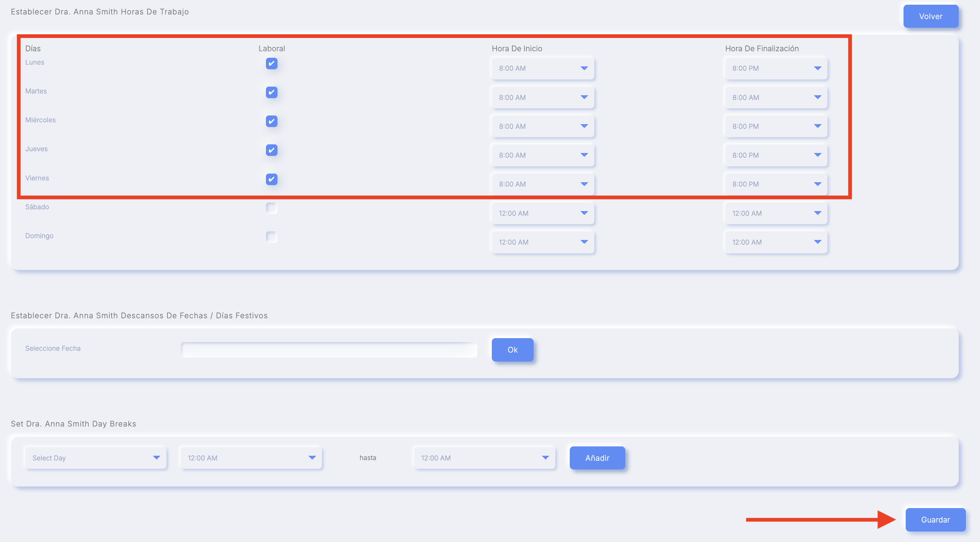Viewport: 980px width, 542px height.
Task: Confirm holiday date with Ok button
Action: point(512,350)
